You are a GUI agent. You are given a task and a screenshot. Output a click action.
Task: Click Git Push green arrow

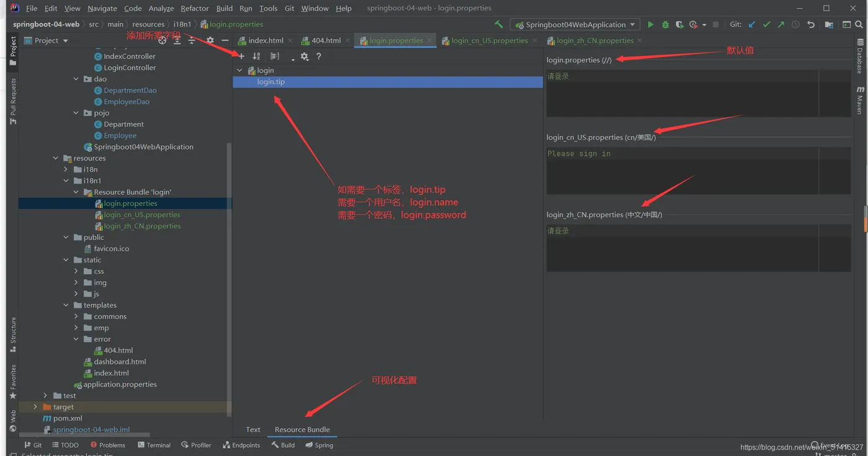tap(781, 25)
